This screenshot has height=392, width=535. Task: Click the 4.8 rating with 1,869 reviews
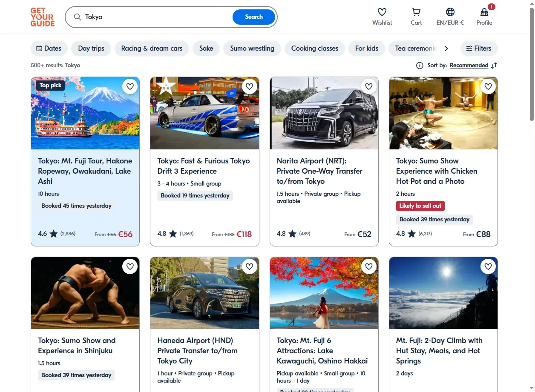click(175, 234)
